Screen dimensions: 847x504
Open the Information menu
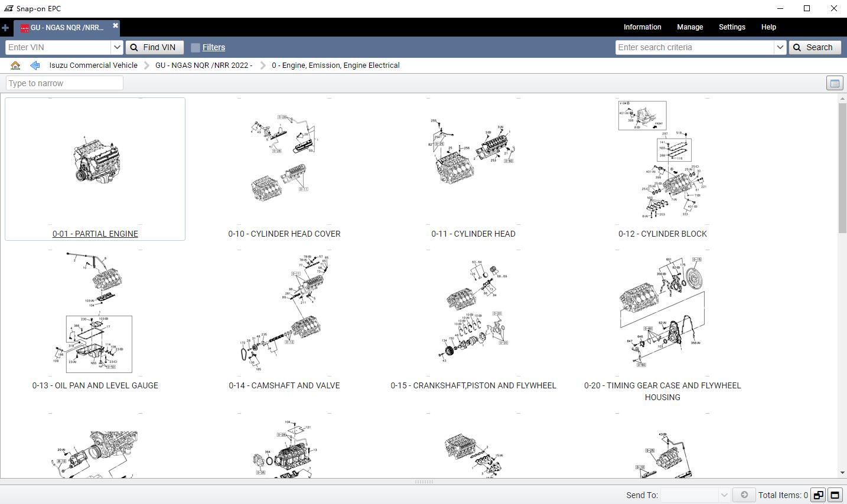pos(643,27)
